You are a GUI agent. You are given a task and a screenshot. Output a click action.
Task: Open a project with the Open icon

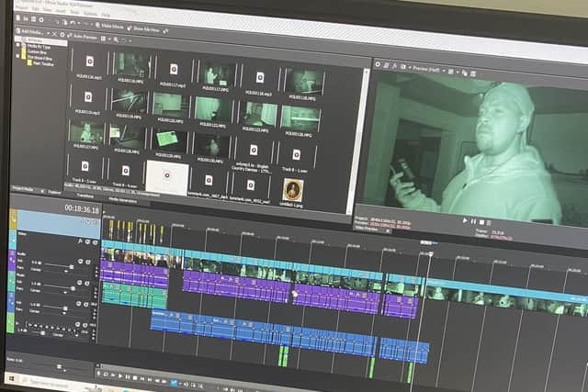pyautogui.click(x=26, y=18)
